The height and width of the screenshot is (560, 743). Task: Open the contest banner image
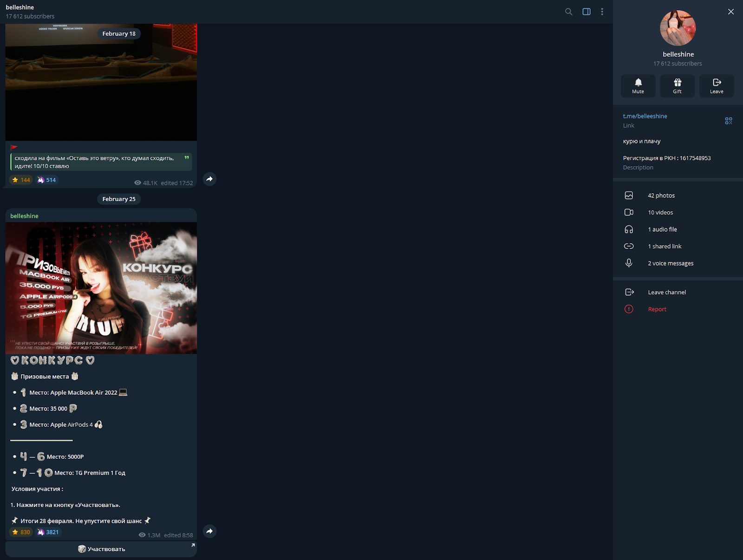[101, 288]
